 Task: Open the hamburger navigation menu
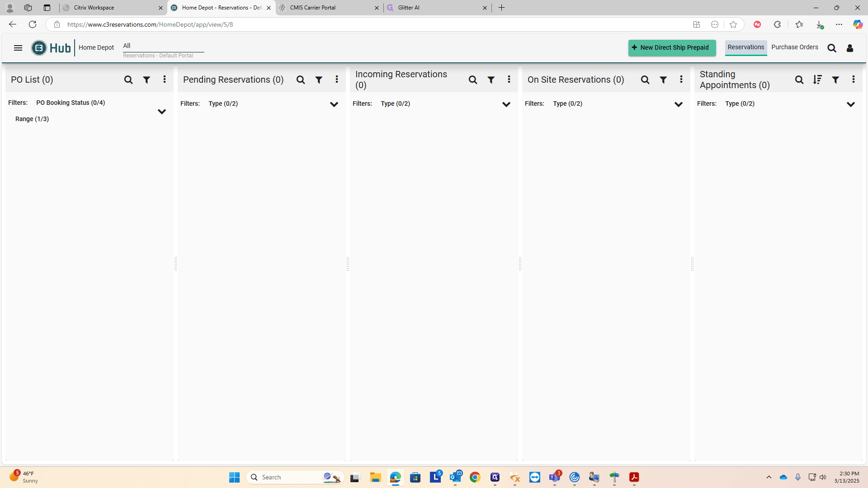(x=18, y=48)
